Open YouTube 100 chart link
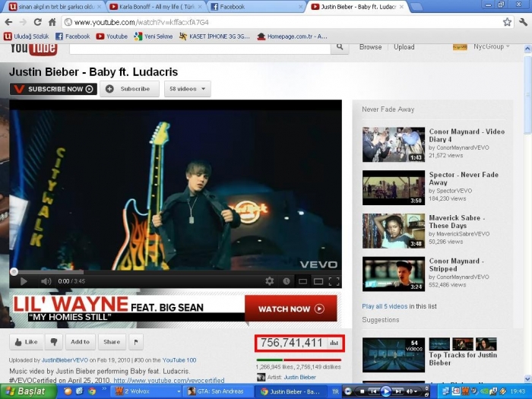The image size is (532, 399). [179, 360]
